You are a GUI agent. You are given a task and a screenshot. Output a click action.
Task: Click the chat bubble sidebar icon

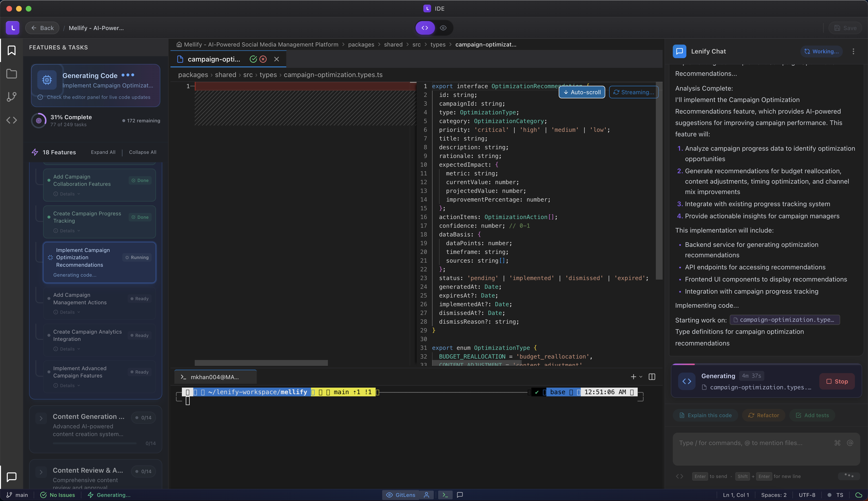coord(11,477)
